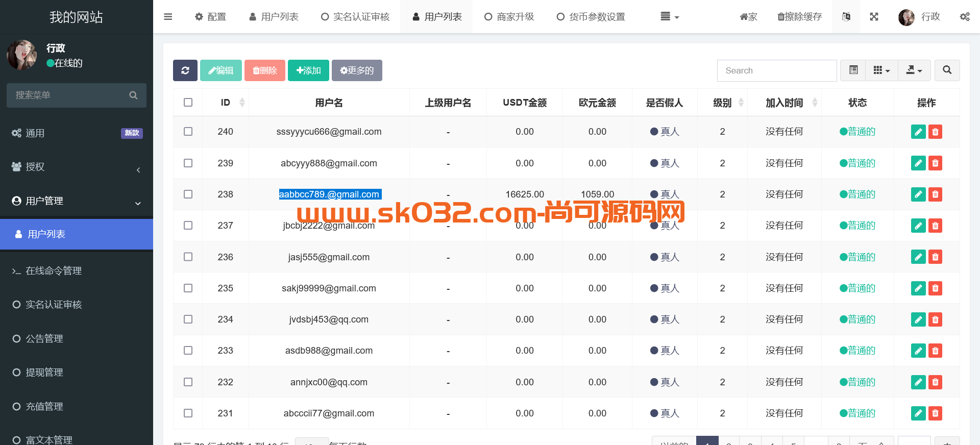Open the settings cogs icon at top right

point(965,17)
